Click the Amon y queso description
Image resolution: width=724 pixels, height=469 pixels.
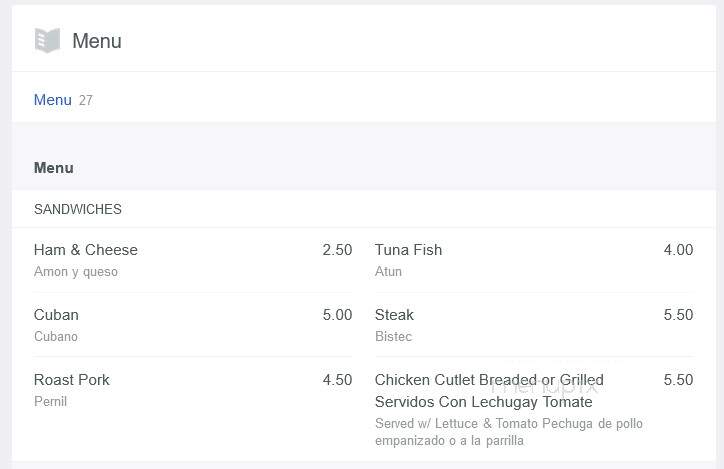[x=76, y=271]
